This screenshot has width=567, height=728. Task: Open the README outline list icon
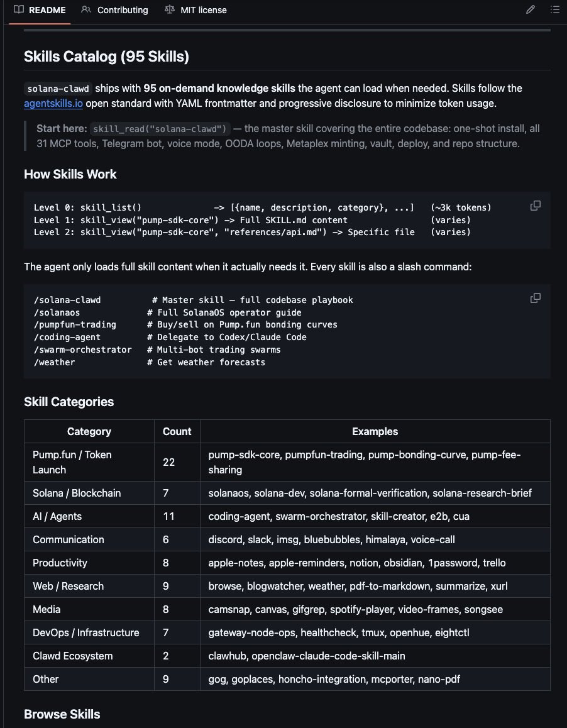(555, 10)
